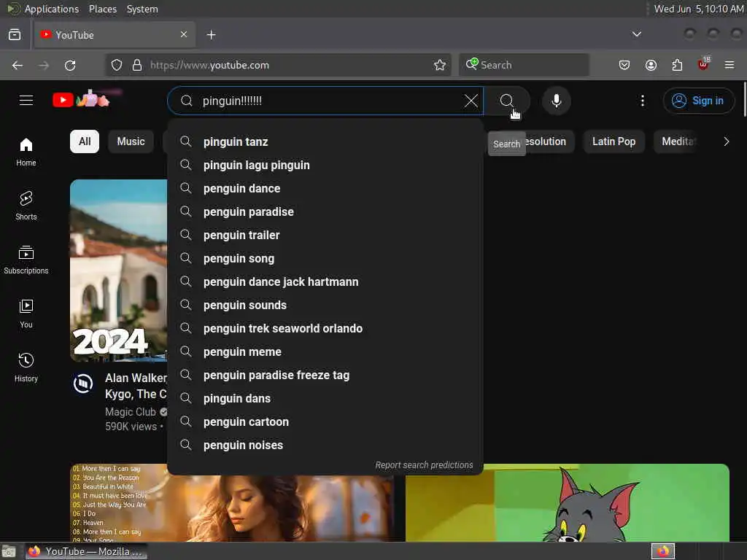This screenshot has height=560, width=747.
Task: Select suggestion penguin song
Action: tap(325, 258)
